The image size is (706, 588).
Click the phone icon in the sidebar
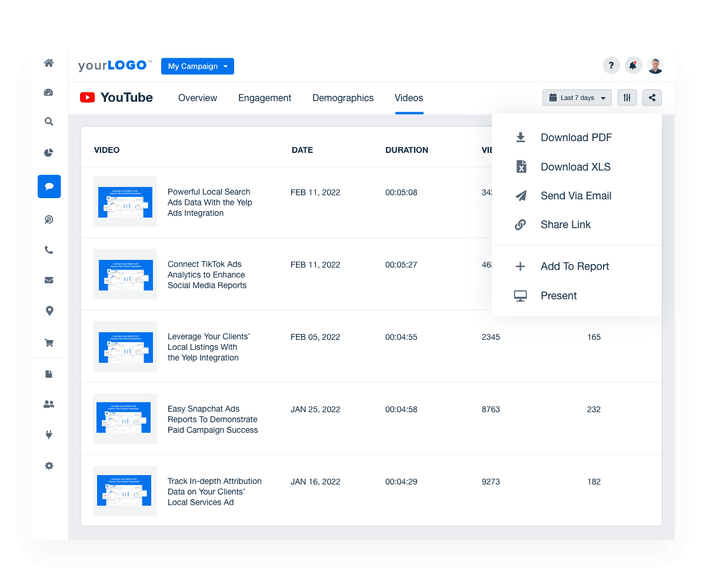click(x=49, y=249)
